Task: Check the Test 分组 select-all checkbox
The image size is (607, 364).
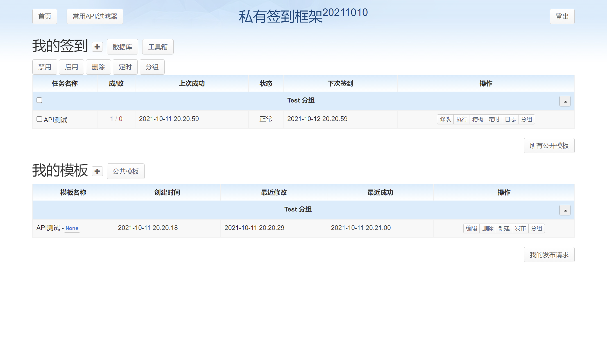Action: pyautogui.click(x=39, y=100)
